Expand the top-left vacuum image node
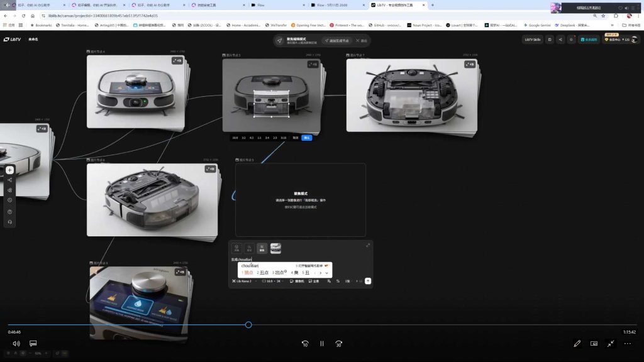This screenshot has height=362, width=644. click(x=177, y=61)
